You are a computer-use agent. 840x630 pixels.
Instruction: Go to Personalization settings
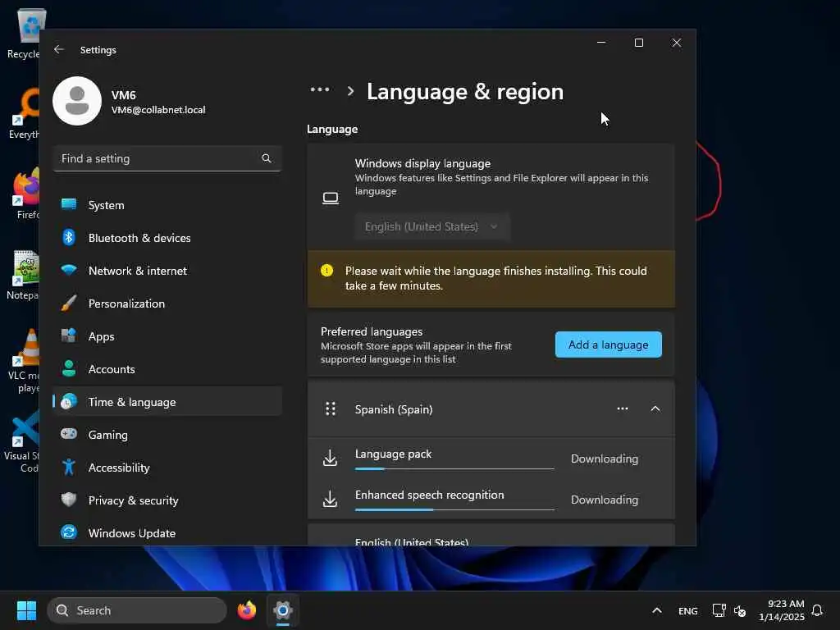[x=167, y=304]
